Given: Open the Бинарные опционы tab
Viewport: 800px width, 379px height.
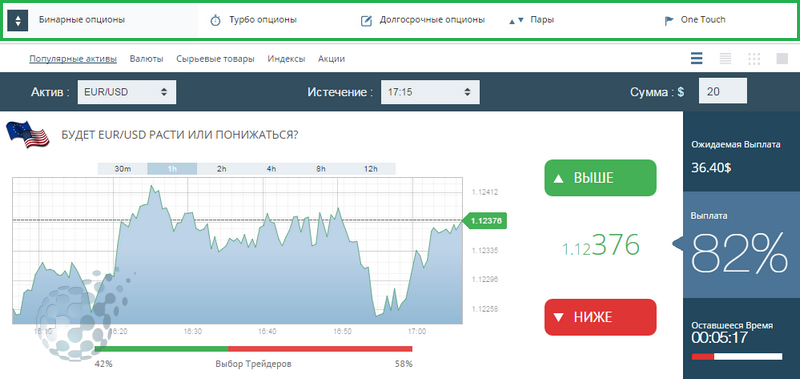Looking at the screenshot, I should click(82, 20).
